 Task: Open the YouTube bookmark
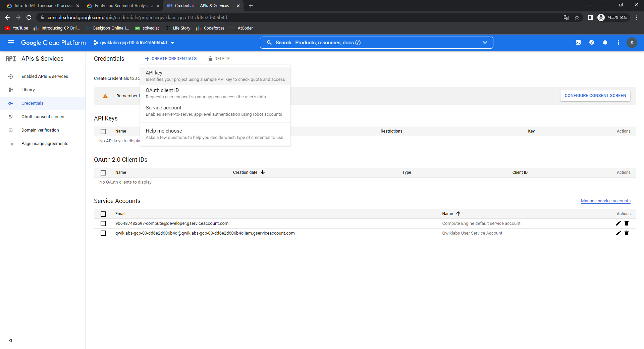[x=16, y=28]
